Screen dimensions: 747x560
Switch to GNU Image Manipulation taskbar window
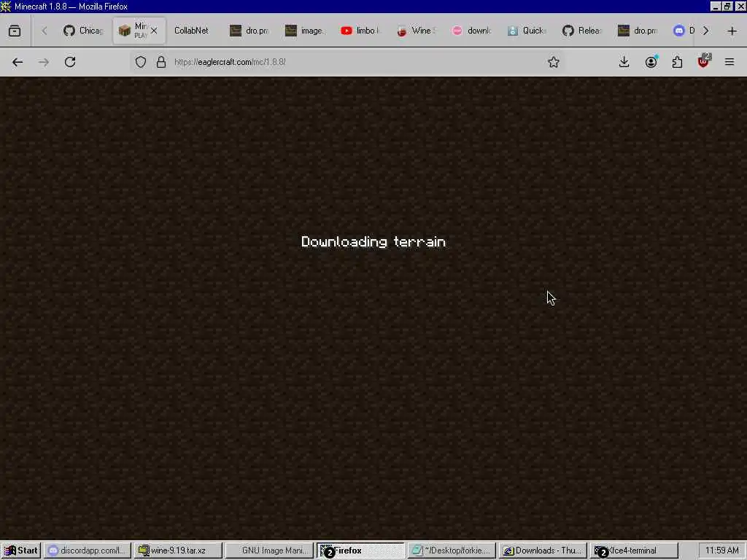pyautogui.click(x=269, y=551)
